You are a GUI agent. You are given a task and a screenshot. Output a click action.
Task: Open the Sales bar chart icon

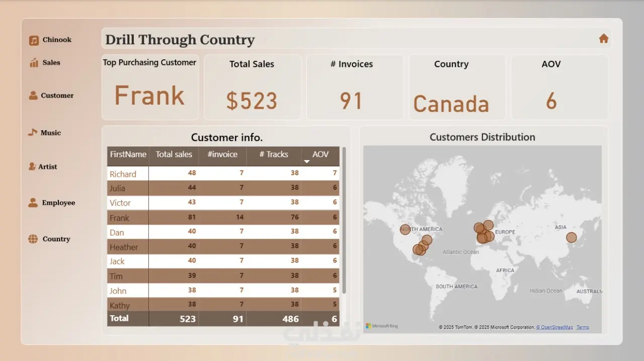coord(34,62)
